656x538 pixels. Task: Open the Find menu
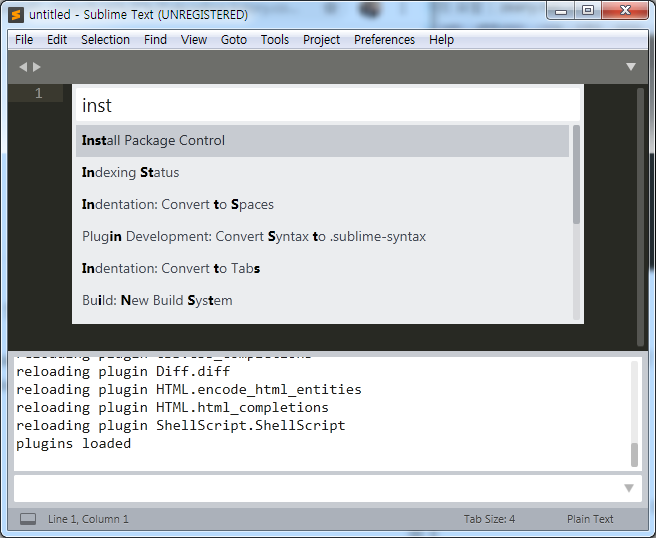(155, 40)
